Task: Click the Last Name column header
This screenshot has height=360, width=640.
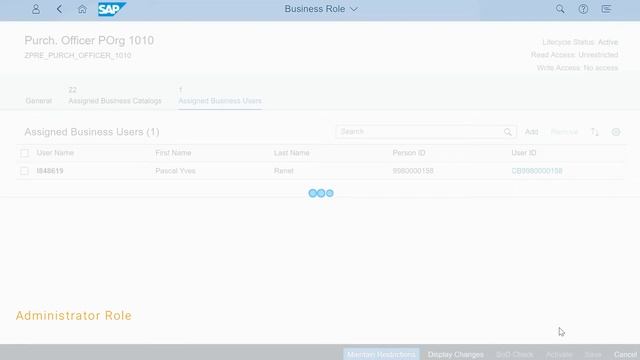Action: (x=291, y=153)
